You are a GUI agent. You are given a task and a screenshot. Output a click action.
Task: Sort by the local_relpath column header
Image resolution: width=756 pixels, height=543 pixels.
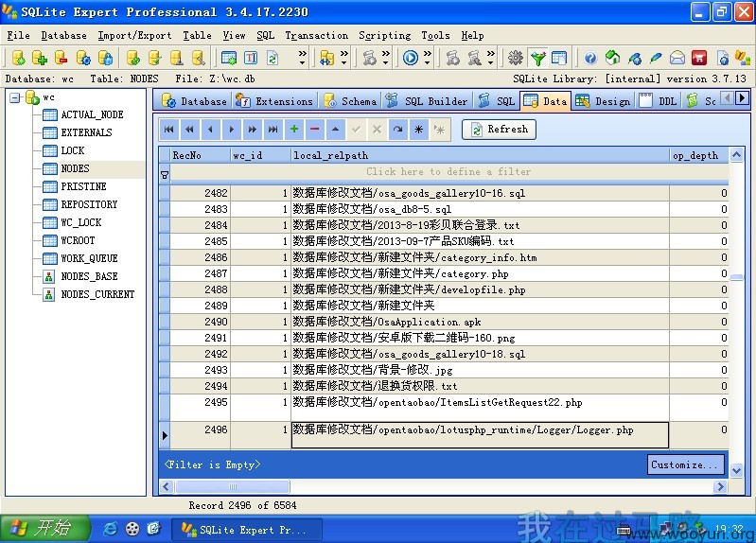click(x=480, y=155)
